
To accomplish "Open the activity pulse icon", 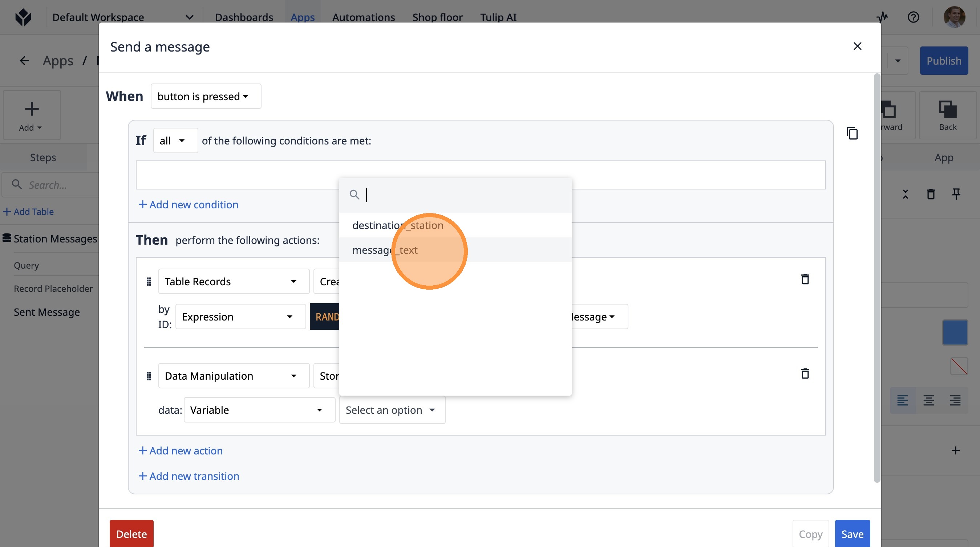I will [882, 17].
